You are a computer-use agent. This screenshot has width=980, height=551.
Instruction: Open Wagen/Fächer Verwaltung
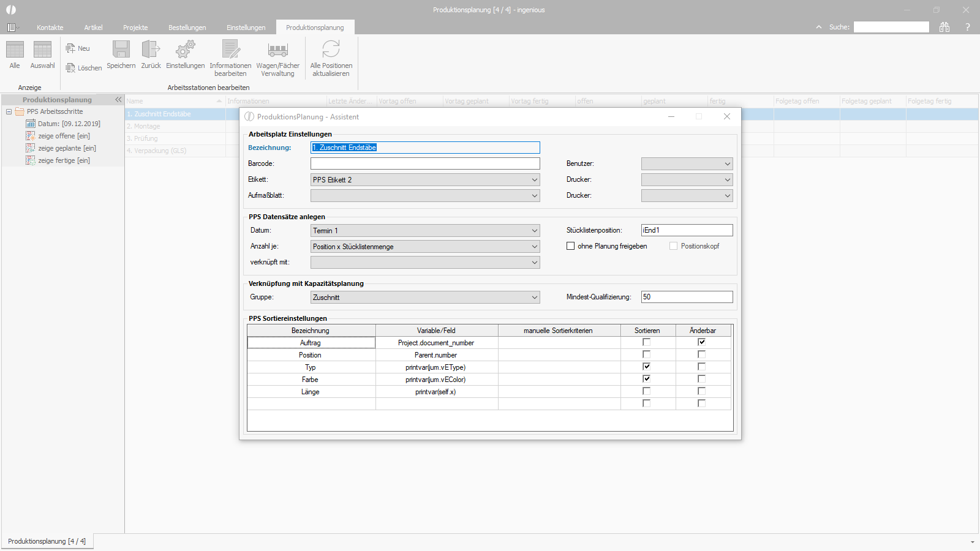[x=277, y=50]
